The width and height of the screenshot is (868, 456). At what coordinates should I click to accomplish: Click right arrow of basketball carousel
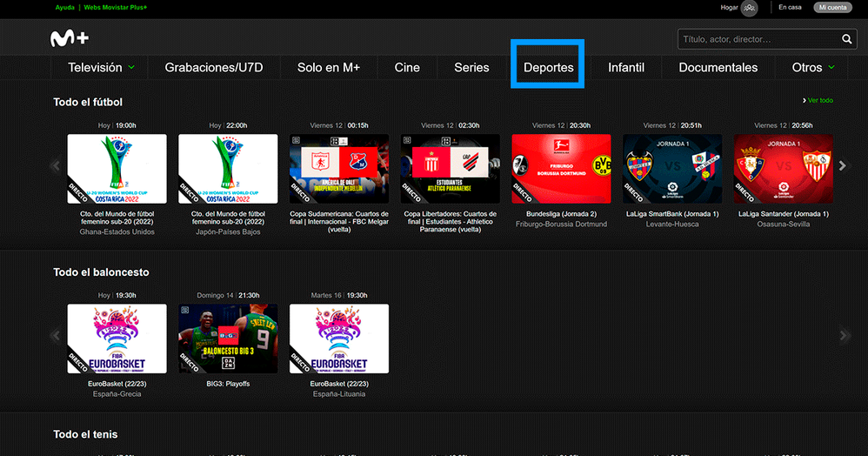tap(844, 335)
